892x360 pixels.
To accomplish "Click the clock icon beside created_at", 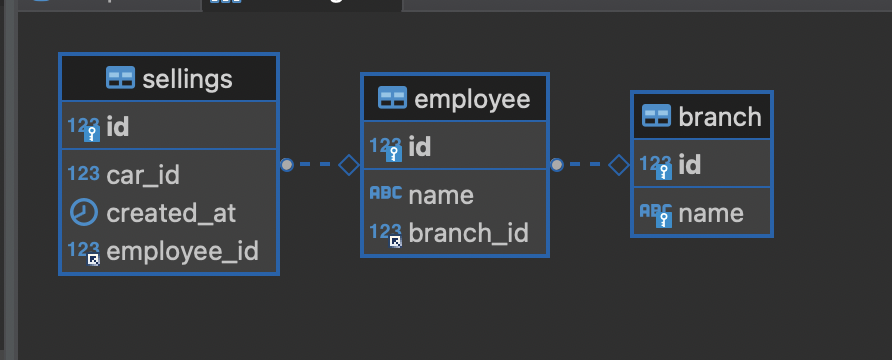I will click(x=84, y=213).
